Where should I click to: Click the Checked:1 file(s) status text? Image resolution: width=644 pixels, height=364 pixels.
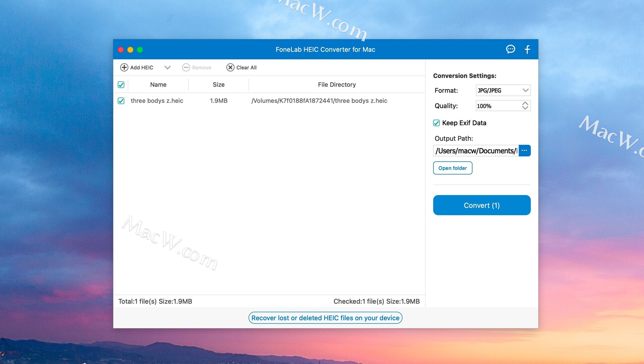point(377,301)
